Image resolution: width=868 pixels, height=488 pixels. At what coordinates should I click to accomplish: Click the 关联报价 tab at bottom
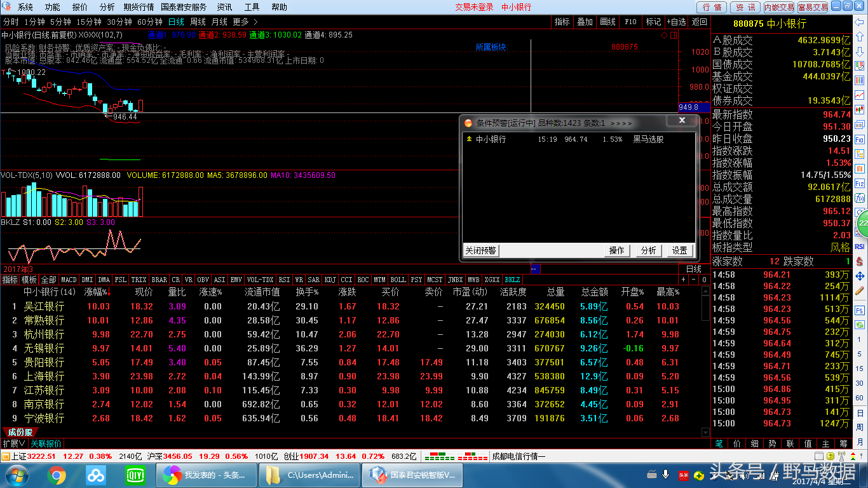46,444
